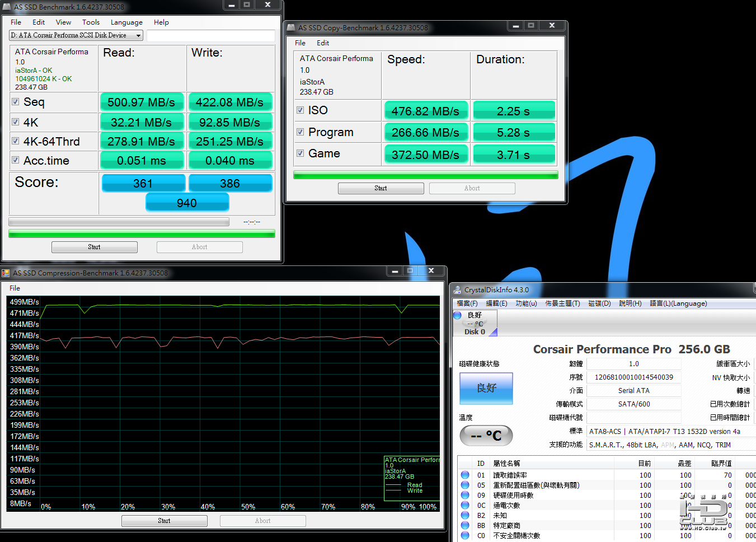Uncheck the Seq test checkbox
The width and height of the screenshot is (756, 542).
click(x=16, y=102)
